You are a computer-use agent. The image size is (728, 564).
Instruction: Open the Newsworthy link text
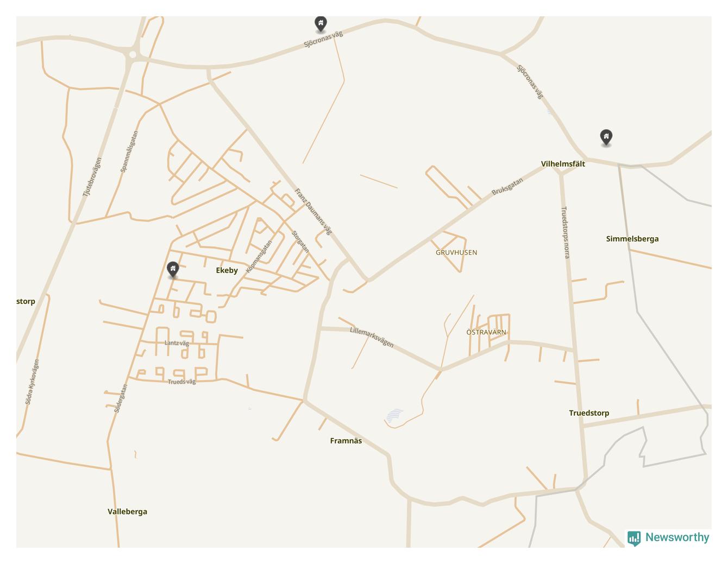[x=677, y=537]
